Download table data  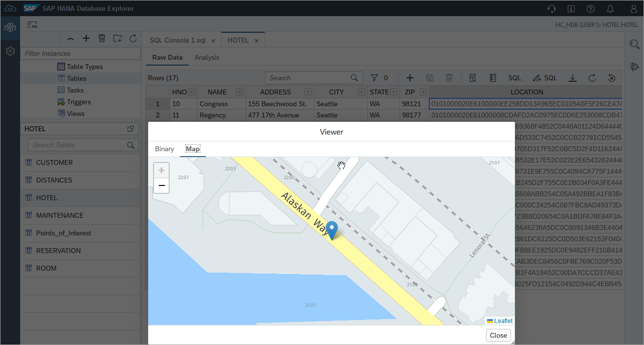pos(573,78)
